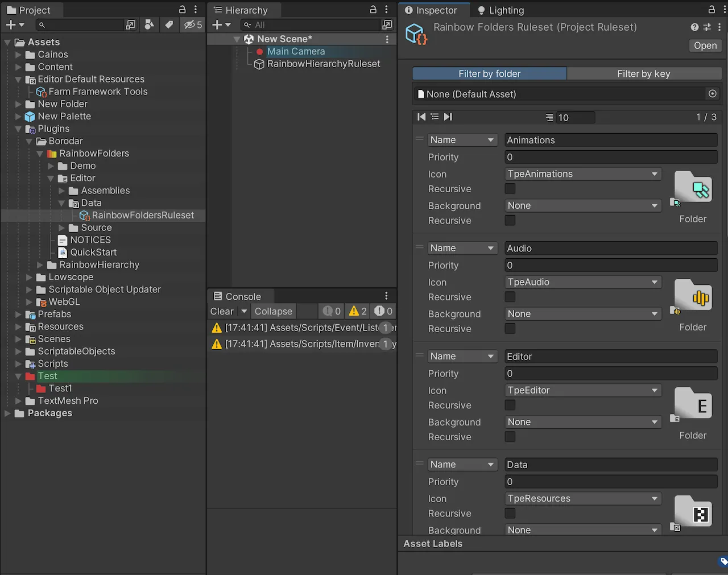728x575 pixels.
Task: Open New Scene options kebab menu
Action: tap(387, 39)
